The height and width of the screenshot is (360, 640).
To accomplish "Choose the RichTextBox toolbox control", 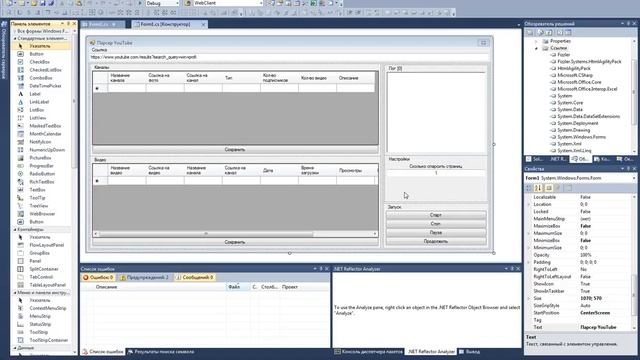I will point(42,182).
